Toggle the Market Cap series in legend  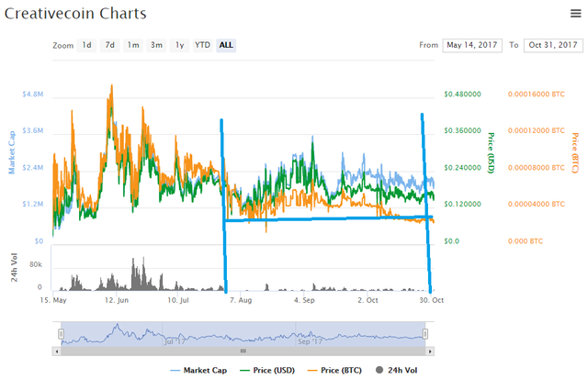tap(198, 371)
